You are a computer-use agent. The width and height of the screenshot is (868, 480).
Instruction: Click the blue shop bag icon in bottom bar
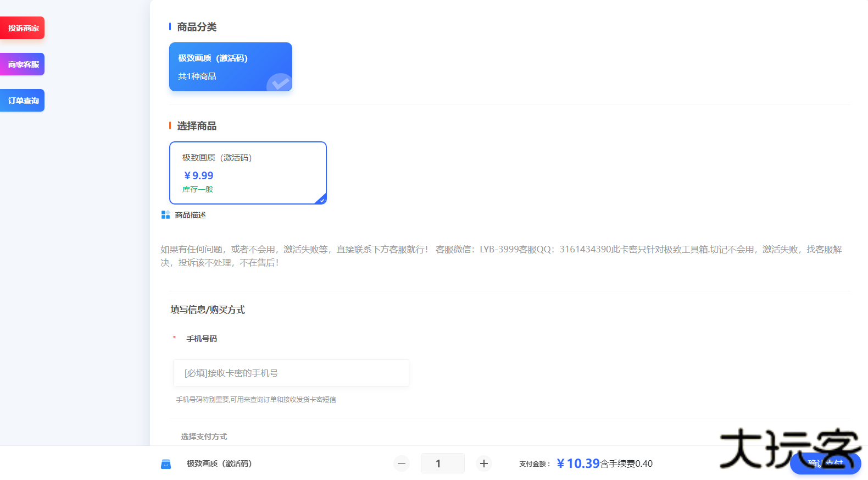pyautogui.click(x=166, y=464)
